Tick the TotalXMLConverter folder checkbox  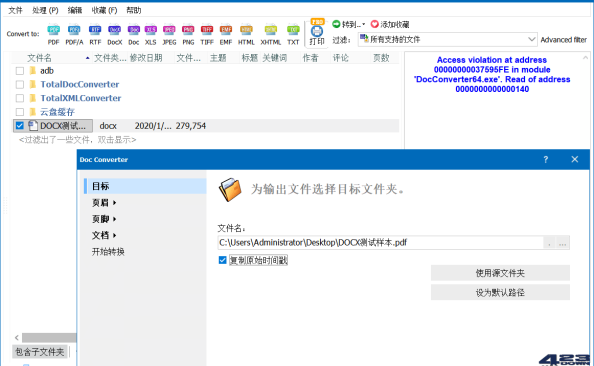click(x=20, y=98)
